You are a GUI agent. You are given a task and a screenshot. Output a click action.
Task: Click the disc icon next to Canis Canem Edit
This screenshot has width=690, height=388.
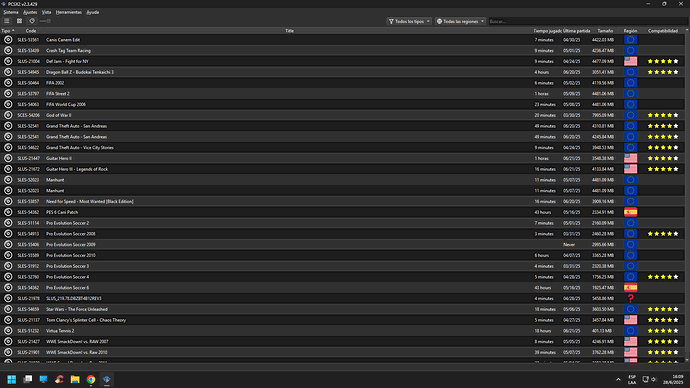8,40
